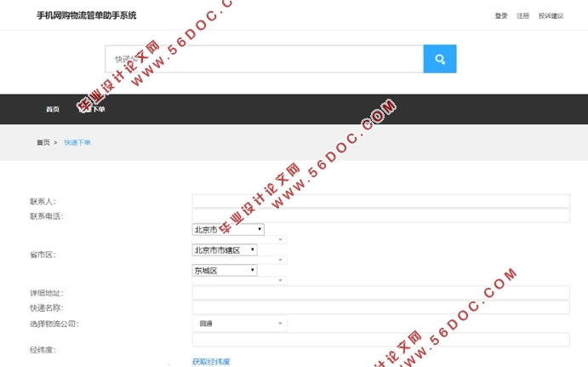The image size is (588, 367).
Task: Open the 登录 login link
Action: coord(501,15)
